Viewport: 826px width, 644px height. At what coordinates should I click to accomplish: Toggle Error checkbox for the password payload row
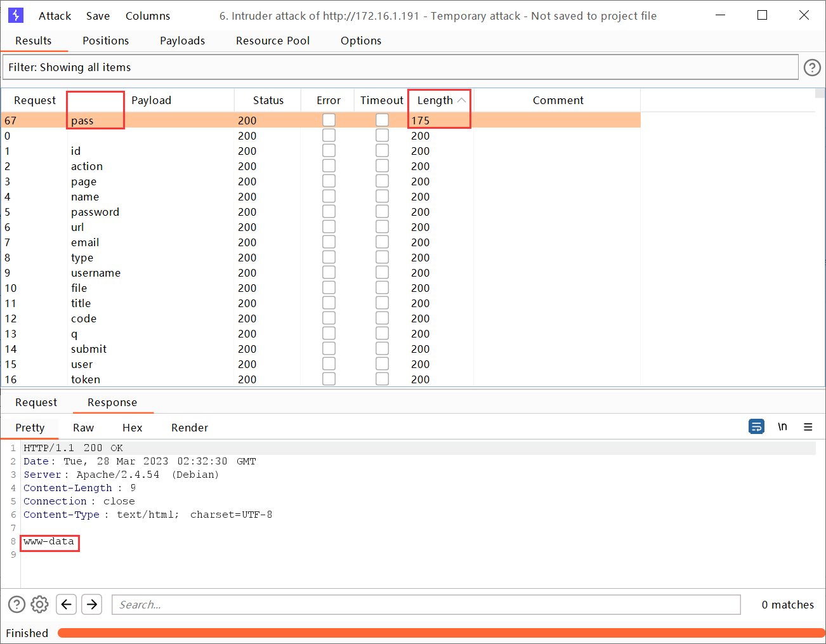tap(329, 211)
